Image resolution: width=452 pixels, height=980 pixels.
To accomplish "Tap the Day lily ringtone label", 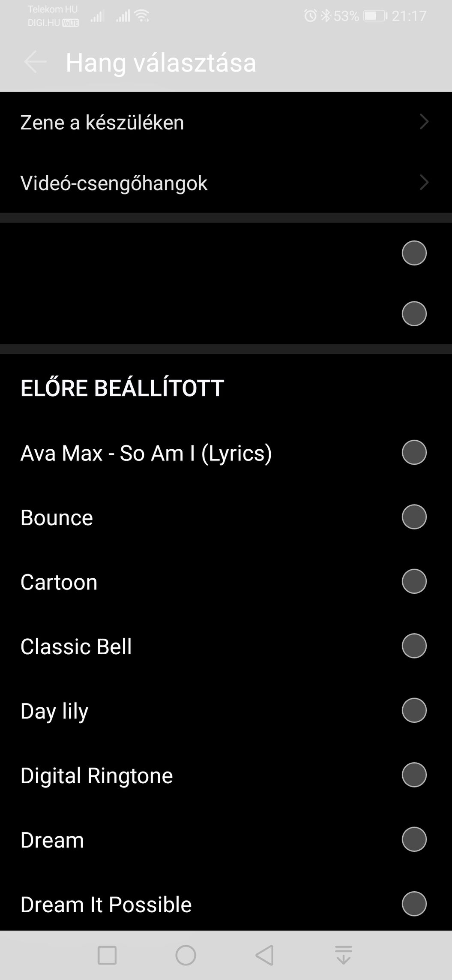I will tap(54, 711).
